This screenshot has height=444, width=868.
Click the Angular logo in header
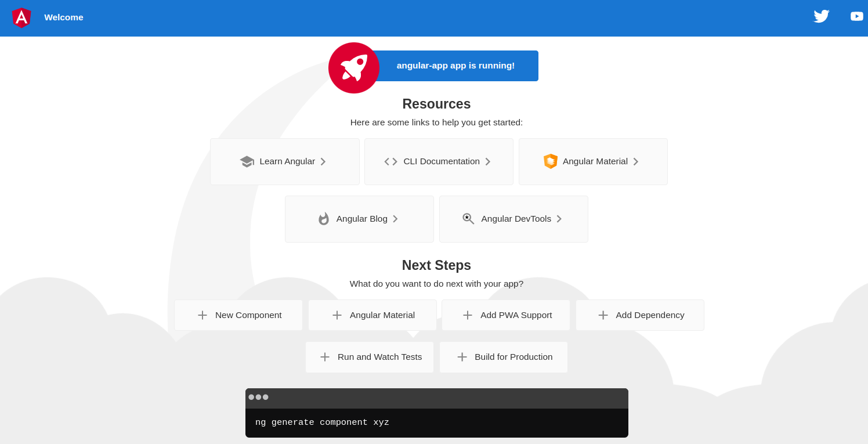tap(21, 17)
